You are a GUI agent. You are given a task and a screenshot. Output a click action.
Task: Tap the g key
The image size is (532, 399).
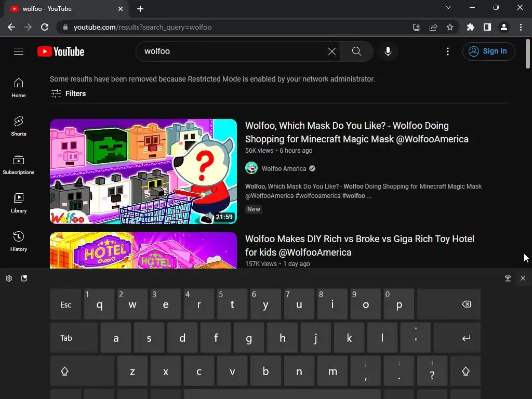(249, 338)
